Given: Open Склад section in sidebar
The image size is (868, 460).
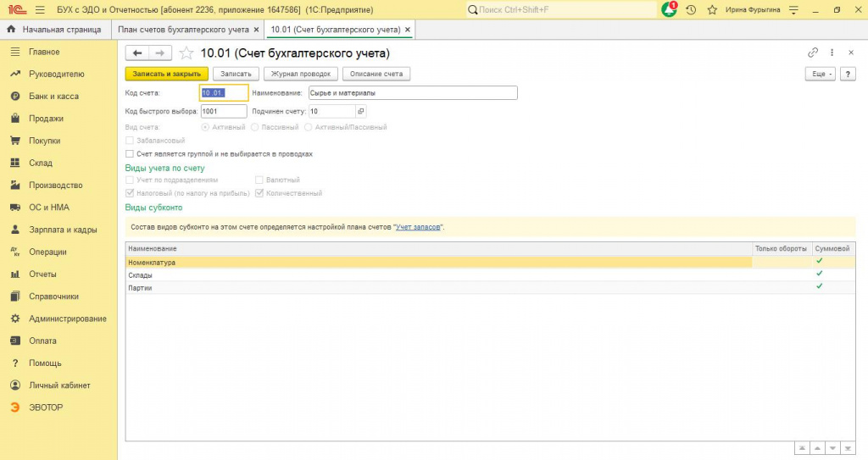Looking at the screenshot, I should point(41,163).
